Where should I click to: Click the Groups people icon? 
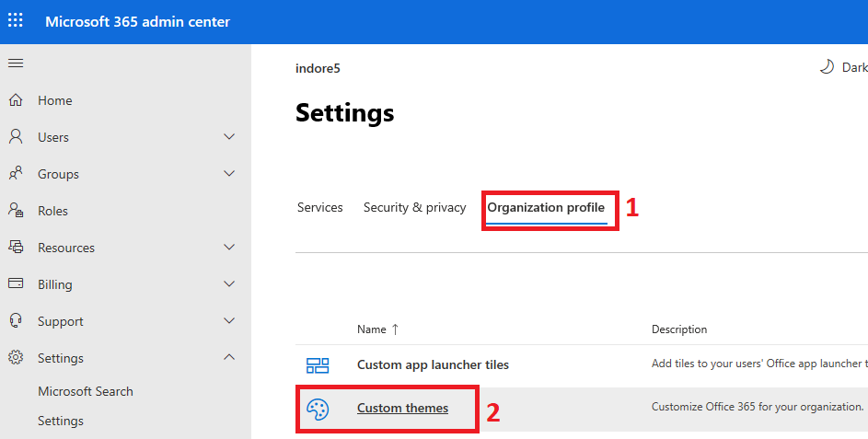(x=16, y=174)
